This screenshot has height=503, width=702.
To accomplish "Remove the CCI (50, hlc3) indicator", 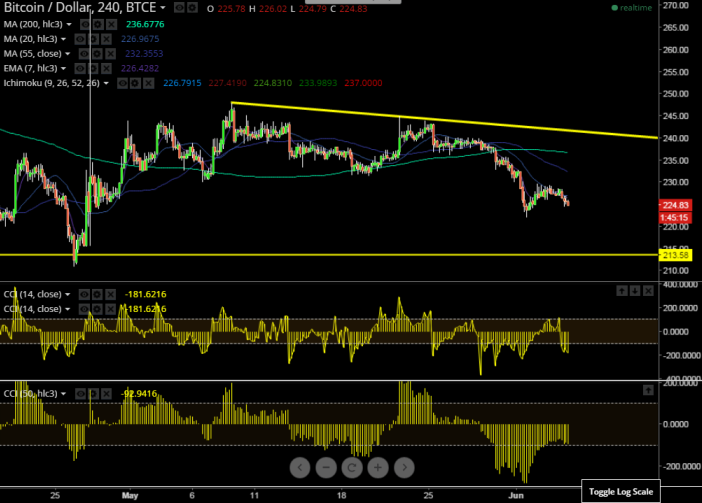I will [x=106, y=394].
